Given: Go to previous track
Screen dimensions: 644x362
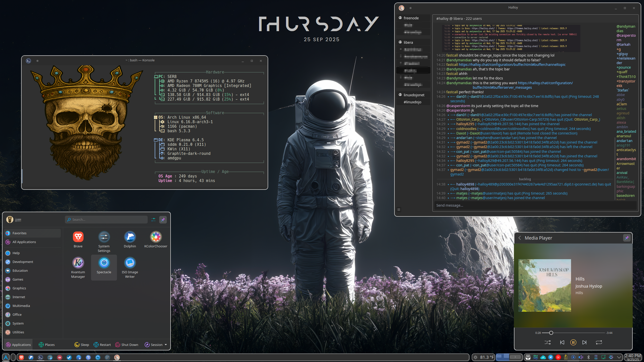Looking at the screenshot, I should (562, 342).
